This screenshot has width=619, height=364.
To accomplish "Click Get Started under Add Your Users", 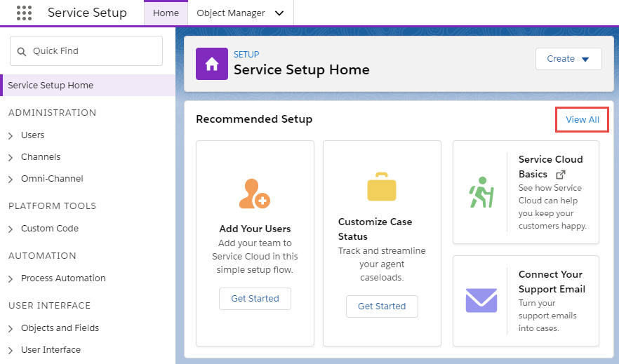I will [255, 299].
